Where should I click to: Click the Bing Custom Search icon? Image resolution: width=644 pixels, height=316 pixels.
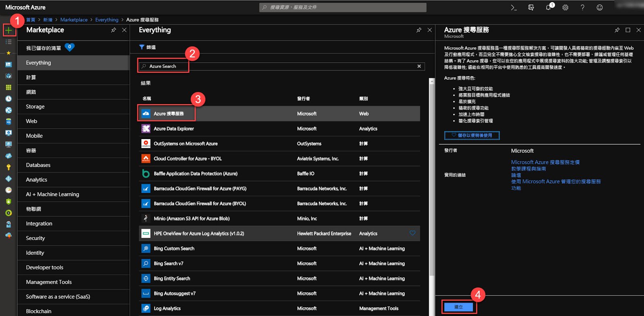(x=146, y=248)
